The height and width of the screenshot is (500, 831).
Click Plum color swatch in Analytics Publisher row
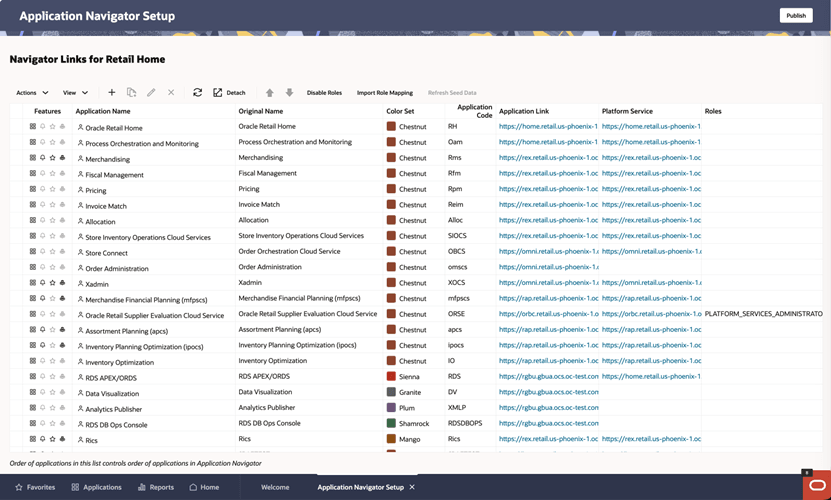[x=391, y=407]
